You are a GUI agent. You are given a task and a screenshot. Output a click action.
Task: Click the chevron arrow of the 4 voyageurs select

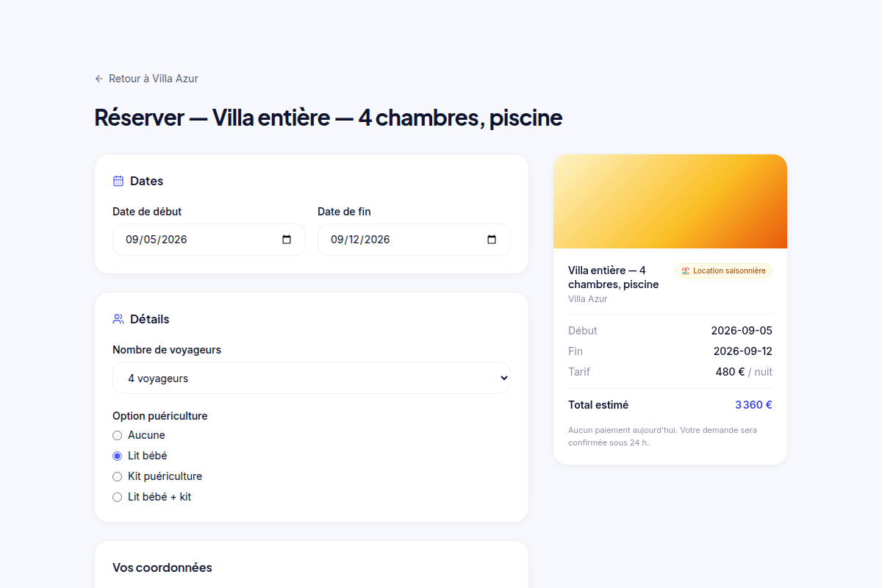tap(503, 378)
